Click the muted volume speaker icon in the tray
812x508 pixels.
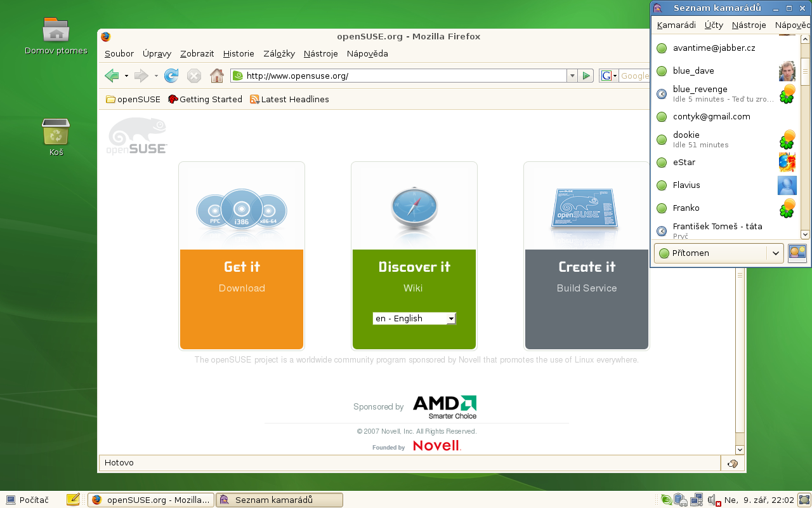714,500
